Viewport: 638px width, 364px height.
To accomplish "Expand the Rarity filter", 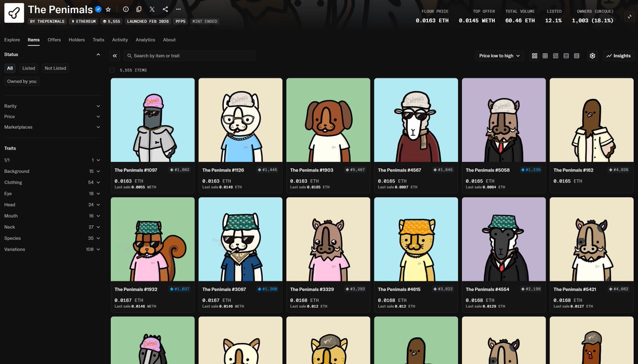I will click(52, 106).
